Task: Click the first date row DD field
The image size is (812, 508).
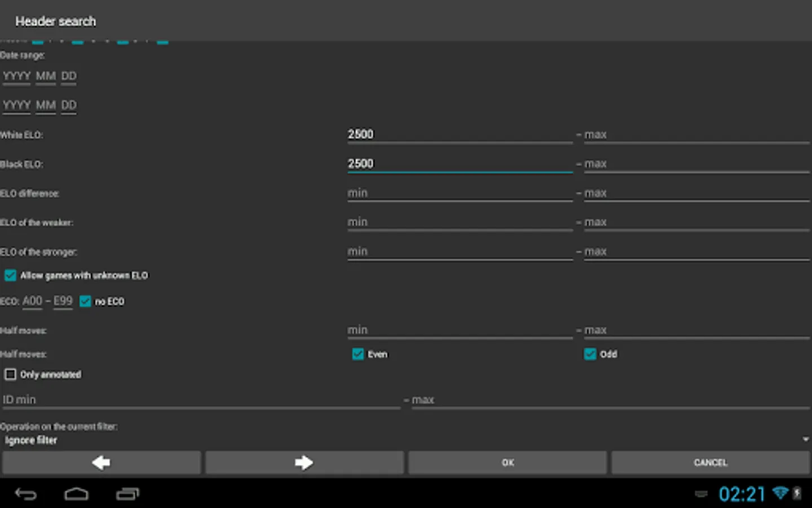Action: pos(69,76)
